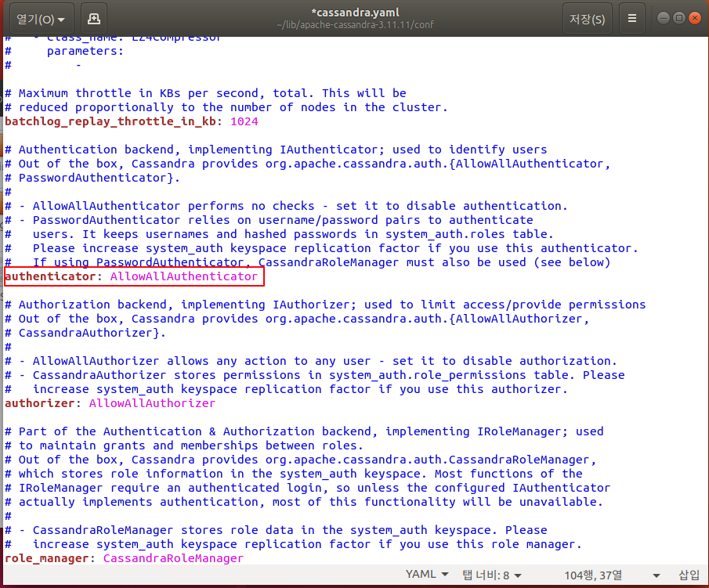This screenshot has width=709, height=588.
Task: Click '# Maximum throttle in KBs' comment line
Action: coord(205,93)
